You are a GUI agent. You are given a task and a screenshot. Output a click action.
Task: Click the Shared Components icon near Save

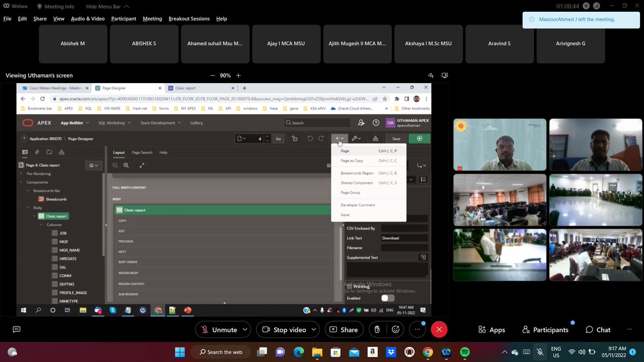[375, 138]
